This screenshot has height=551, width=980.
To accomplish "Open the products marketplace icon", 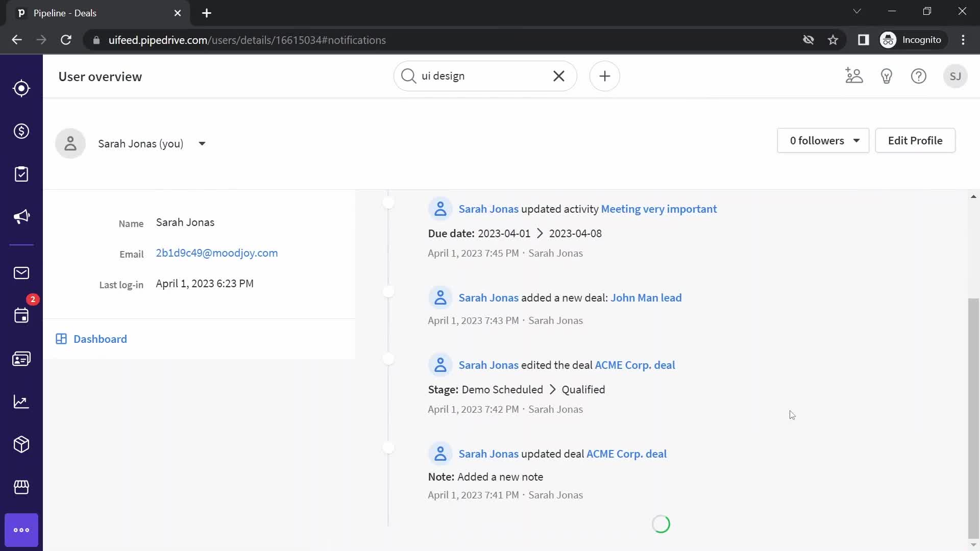I will tap(21, 488).
